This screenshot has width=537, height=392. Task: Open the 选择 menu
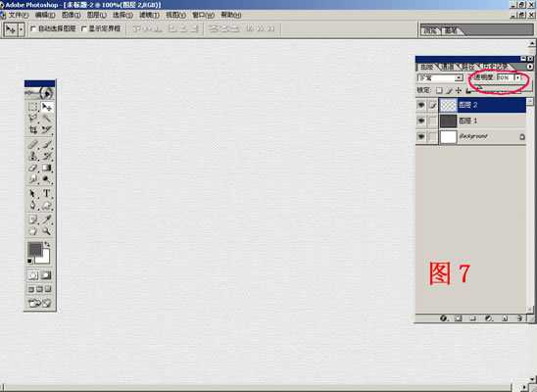click(x=122, y=15)
